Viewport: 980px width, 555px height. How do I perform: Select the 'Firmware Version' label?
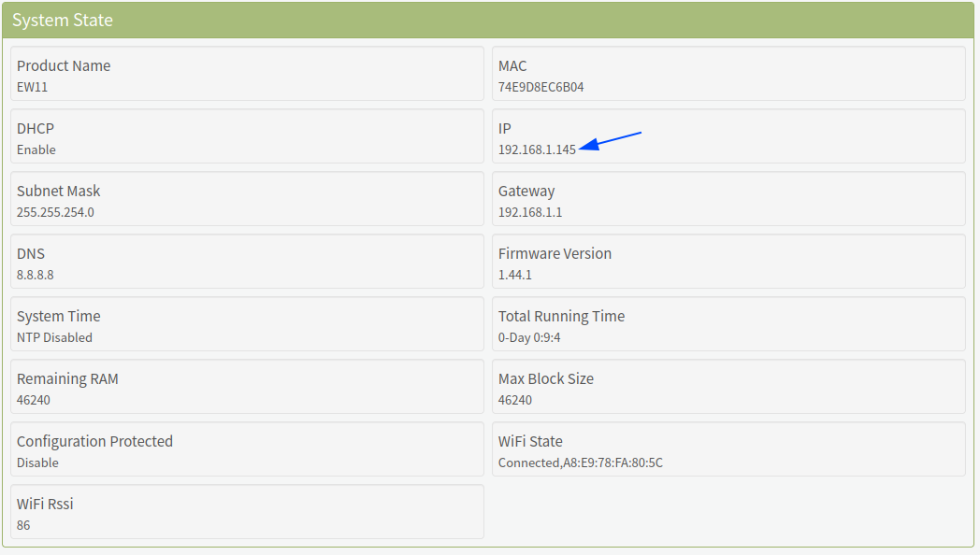pos(555,253)
